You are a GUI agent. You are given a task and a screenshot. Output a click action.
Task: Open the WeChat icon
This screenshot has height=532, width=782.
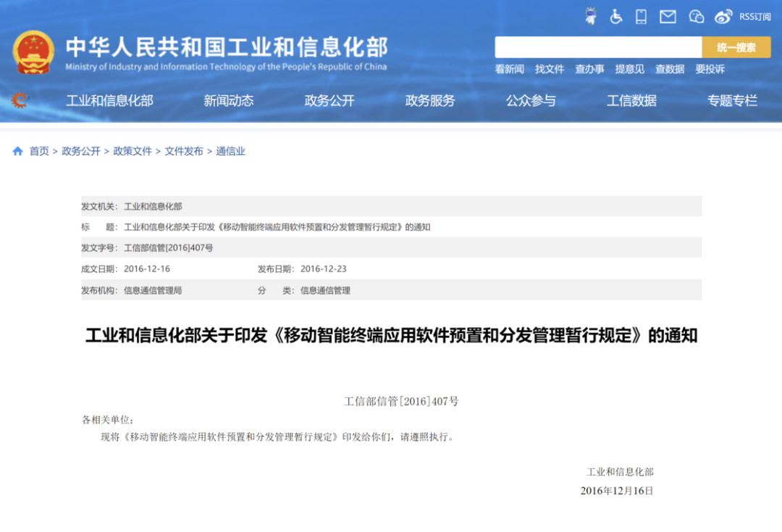(x=697, y=17)
